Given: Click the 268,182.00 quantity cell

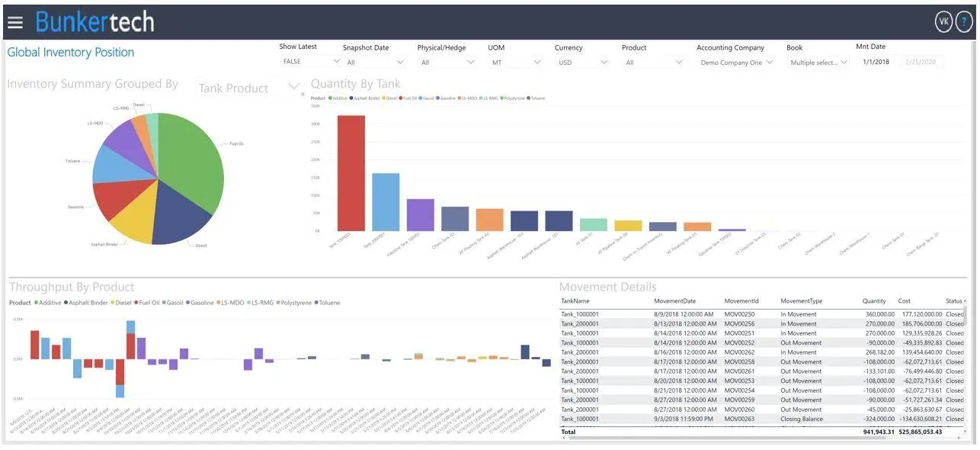Looking at the screenshot, I should (880, 352).
